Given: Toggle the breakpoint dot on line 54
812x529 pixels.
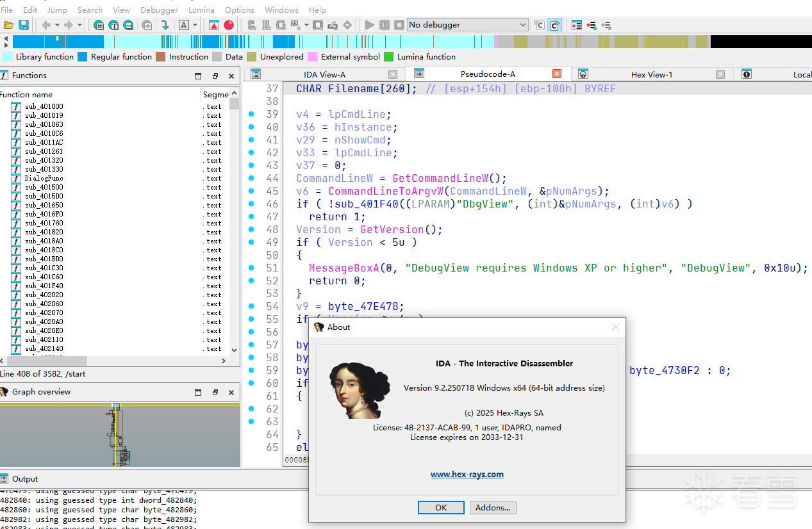Looking at the screenshot, I should coord(251,306).
